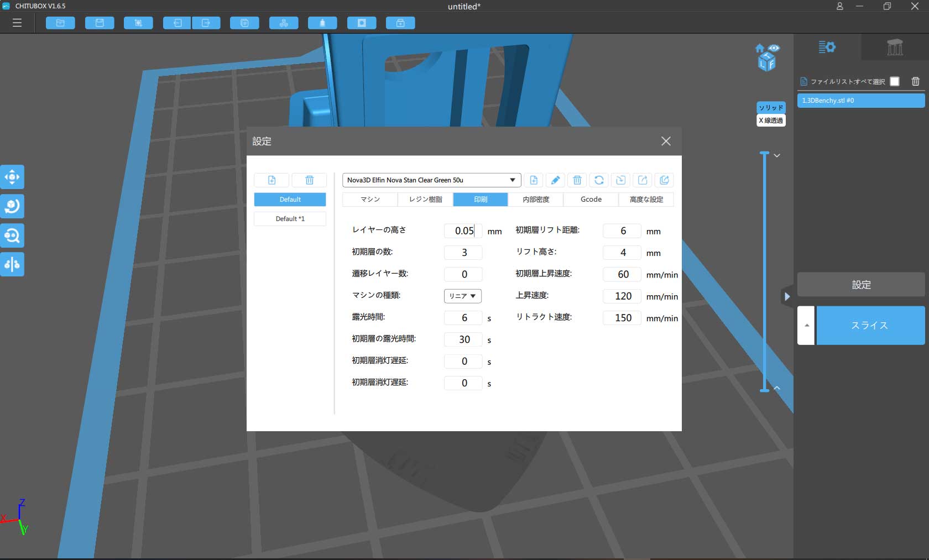The width and height of the screenshot is (929, 560).
Task: Select the Mirror tool in left sidebar
Action: coord(12,264)
